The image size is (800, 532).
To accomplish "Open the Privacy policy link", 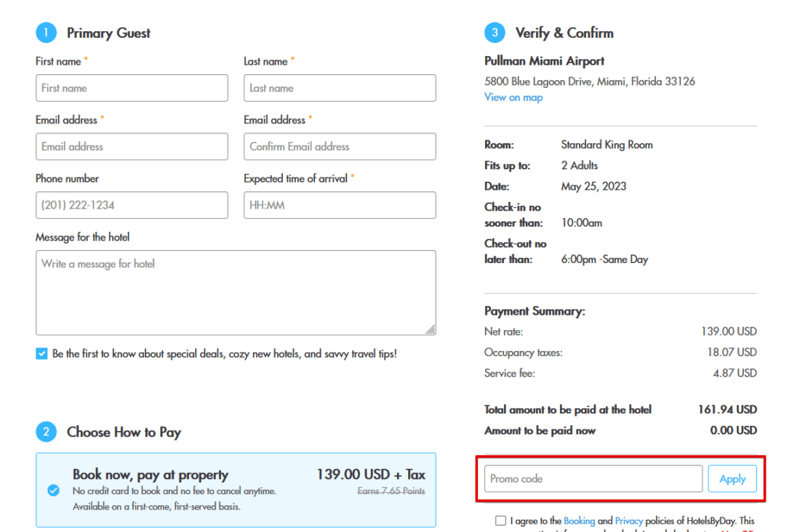I will coord(629,520).
